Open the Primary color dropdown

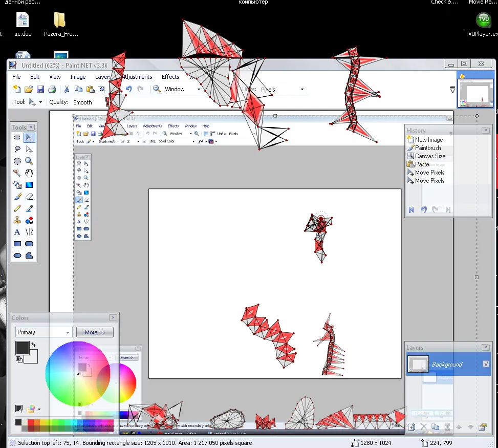68,332
